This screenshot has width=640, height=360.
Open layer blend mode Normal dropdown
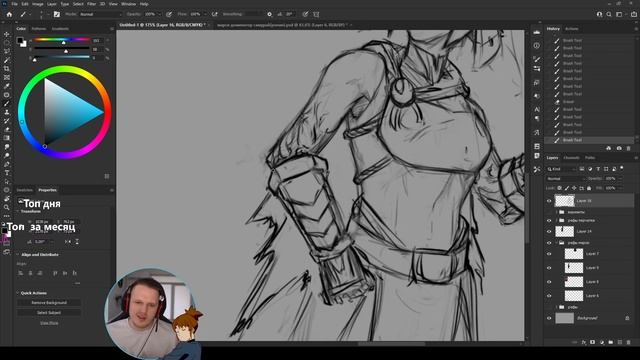point(565,179)
